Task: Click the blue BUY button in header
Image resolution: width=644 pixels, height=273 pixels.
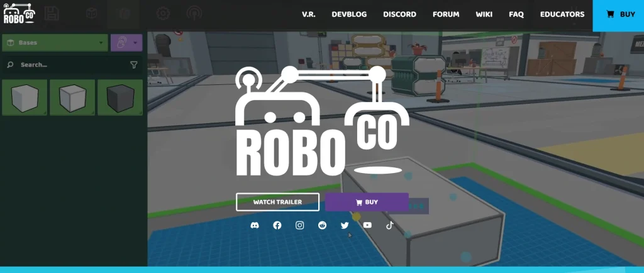Action: (x=619, y=16)
